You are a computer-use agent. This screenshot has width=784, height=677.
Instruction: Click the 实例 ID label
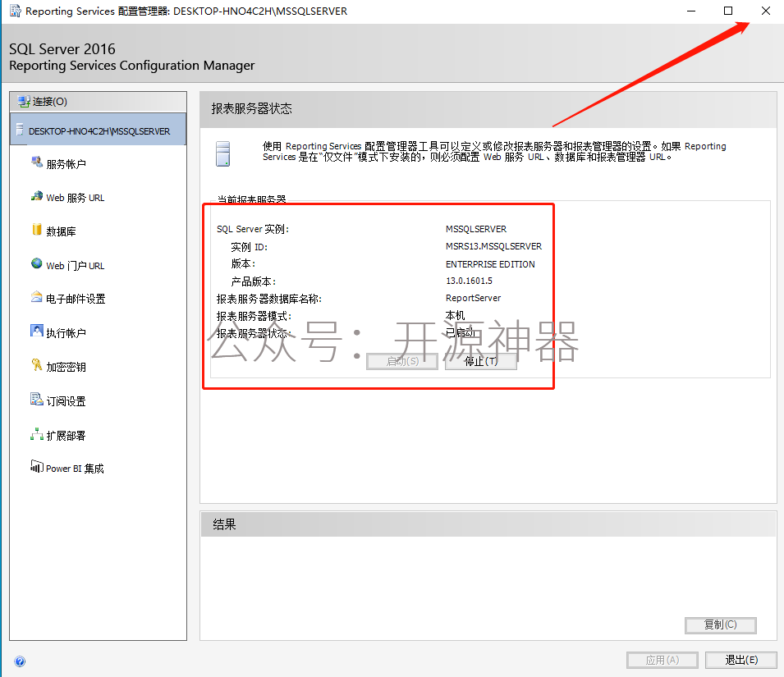[249, 247]
